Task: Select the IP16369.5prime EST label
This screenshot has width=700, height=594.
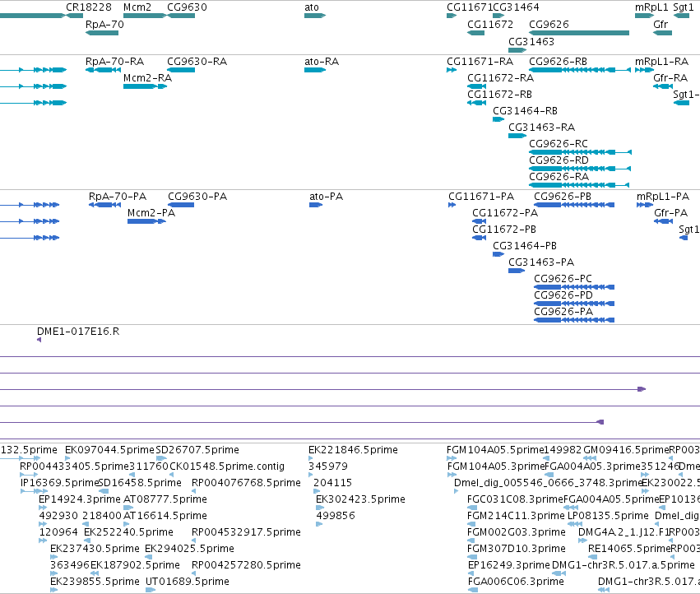Action: tap(59, 483)
